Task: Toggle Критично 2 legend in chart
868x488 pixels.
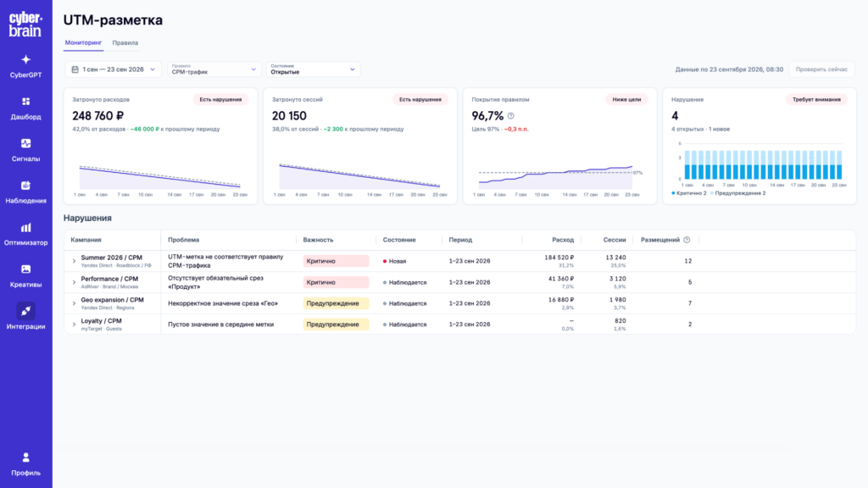Action: click(688, 194)
